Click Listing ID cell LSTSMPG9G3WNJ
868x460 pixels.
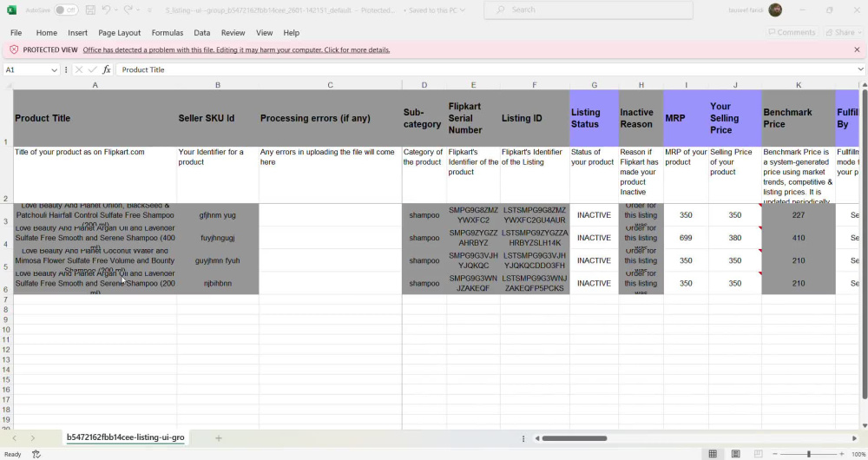point(535,283)
